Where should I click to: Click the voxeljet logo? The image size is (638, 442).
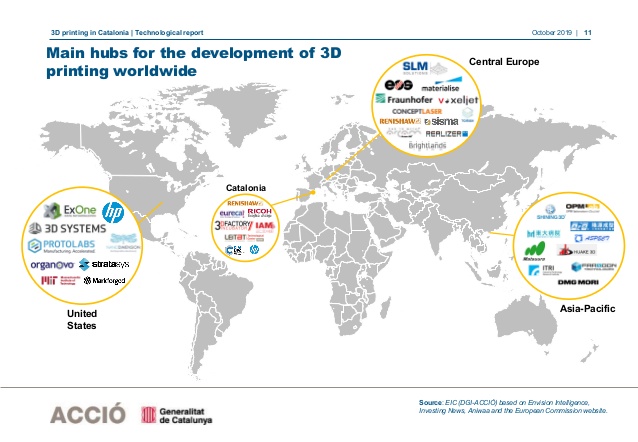point(458,100)
